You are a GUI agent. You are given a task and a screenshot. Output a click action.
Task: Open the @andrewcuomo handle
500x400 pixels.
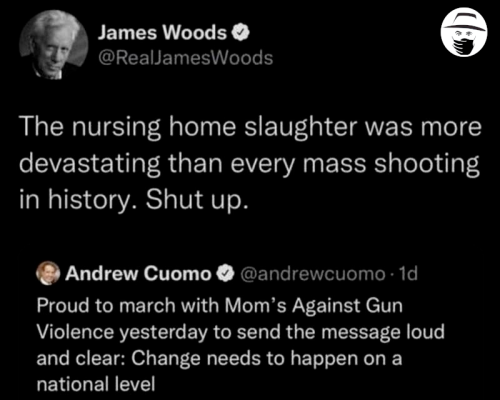tap(312, 274)
